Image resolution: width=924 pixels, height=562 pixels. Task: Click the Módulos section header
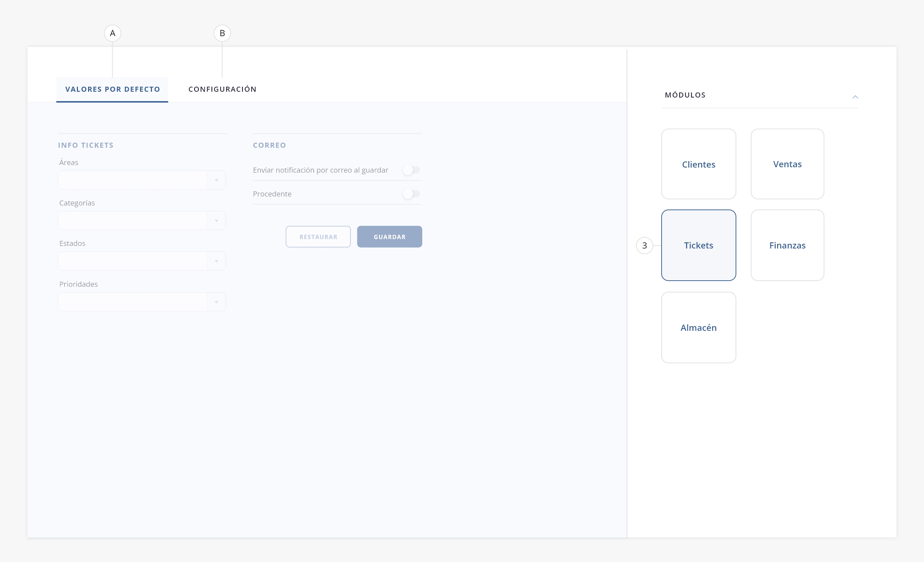685,95
